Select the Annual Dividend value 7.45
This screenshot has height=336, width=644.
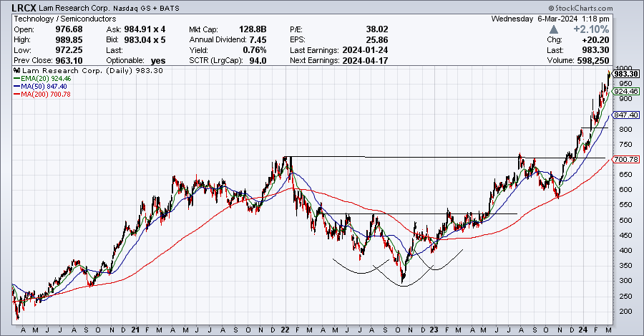[x=258, y=40]
